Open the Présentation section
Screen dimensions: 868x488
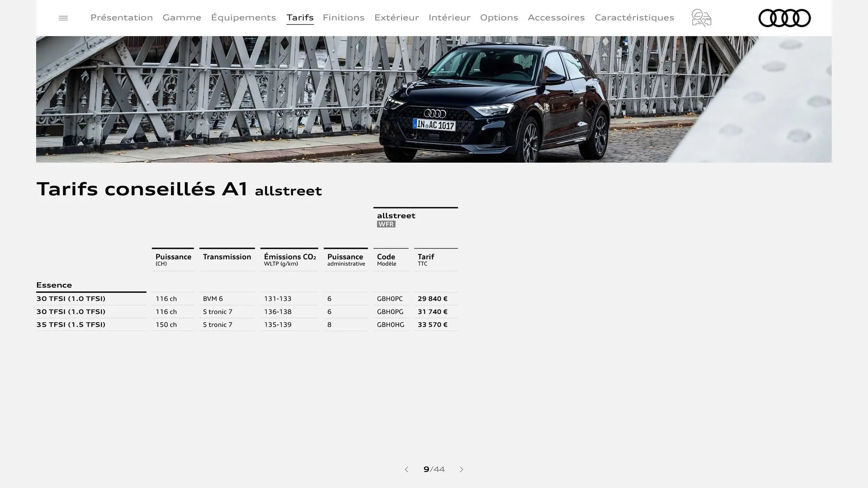121,18
